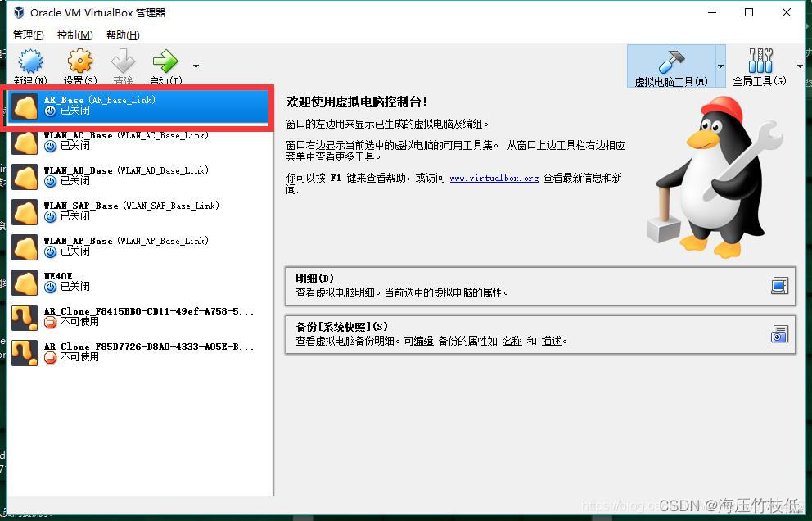The image size is (812, 521).
Task: Click the Details monitor icon
Action: [x=779, y=286]
